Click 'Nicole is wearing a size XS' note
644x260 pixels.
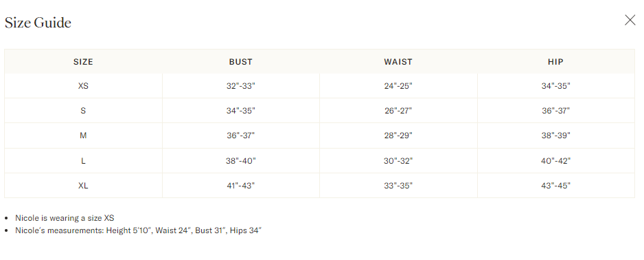pyautogui.click(x=65, y=218)
